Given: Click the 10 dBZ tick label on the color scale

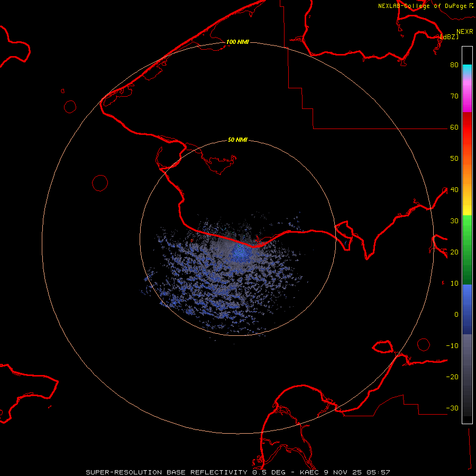Looking at the screenshot, I should point(454,283).
